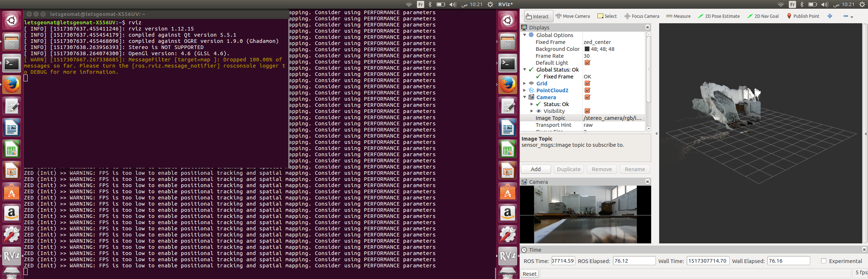Viewport: 868px width, 279px height.
Task: Disable the Grid display checkbox
Action: (587, 84)
